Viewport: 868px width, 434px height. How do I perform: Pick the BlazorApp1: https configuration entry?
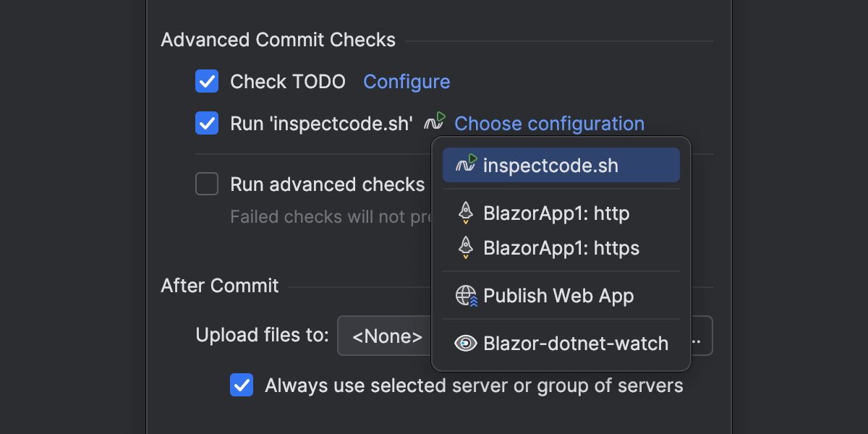pyautogui.click(x=561, y=248)
